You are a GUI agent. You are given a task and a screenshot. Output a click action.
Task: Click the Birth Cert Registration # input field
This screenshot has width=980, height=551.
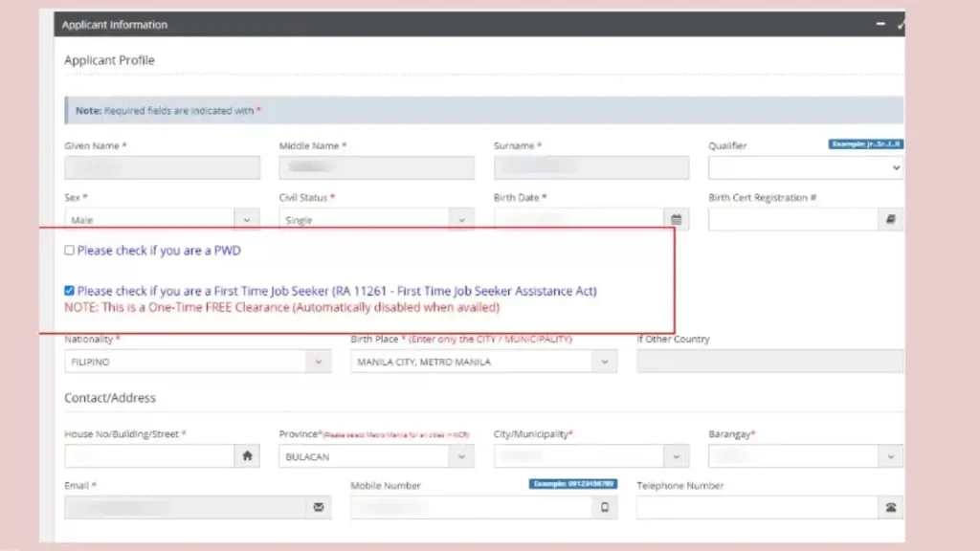793,219
